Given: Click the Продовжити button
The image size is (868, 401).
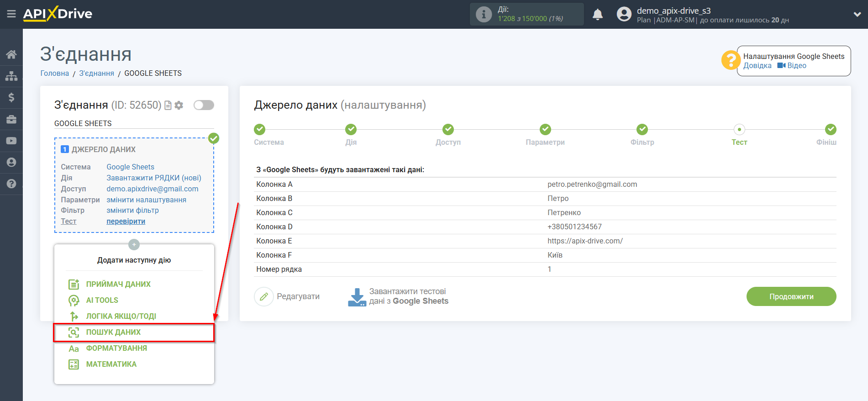Looking at the screenshot, I should click(791, 296).
